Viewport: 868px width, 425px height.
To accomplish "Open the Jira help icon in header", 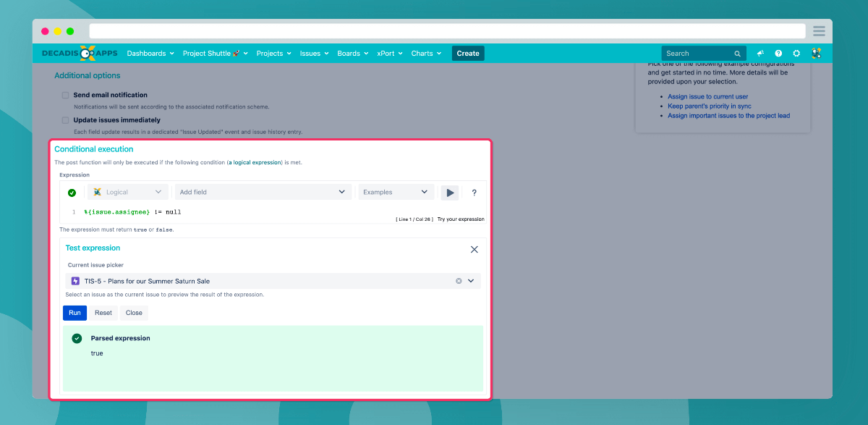I will [x=778, y=54].
